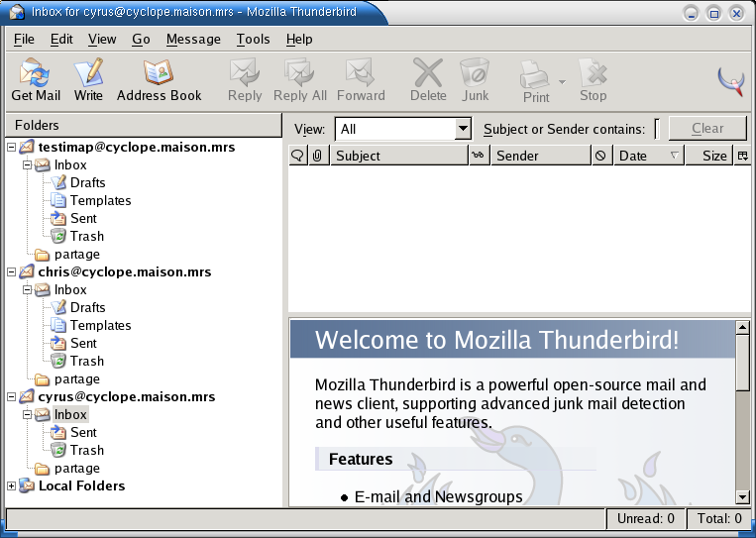This screenshot has width=756, height=538.
Task: Click the preview pane scroll down arrow
Action: pyautogui.click(x=742, y=496)
